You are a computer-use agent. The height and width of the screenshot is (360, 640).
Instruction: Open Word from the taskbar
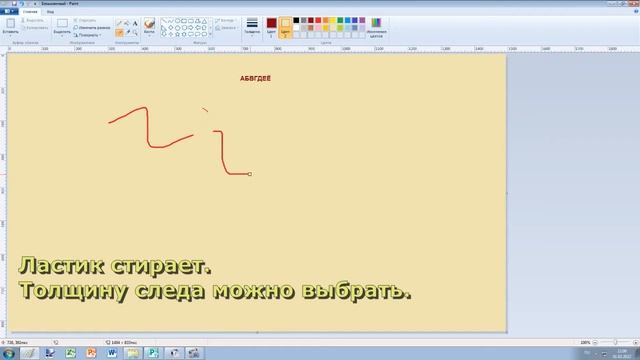(112, 353)
